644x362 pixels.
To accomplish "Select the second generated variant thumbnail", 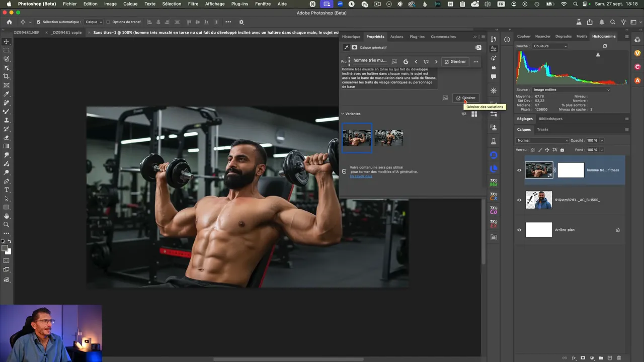I will 388,137.
